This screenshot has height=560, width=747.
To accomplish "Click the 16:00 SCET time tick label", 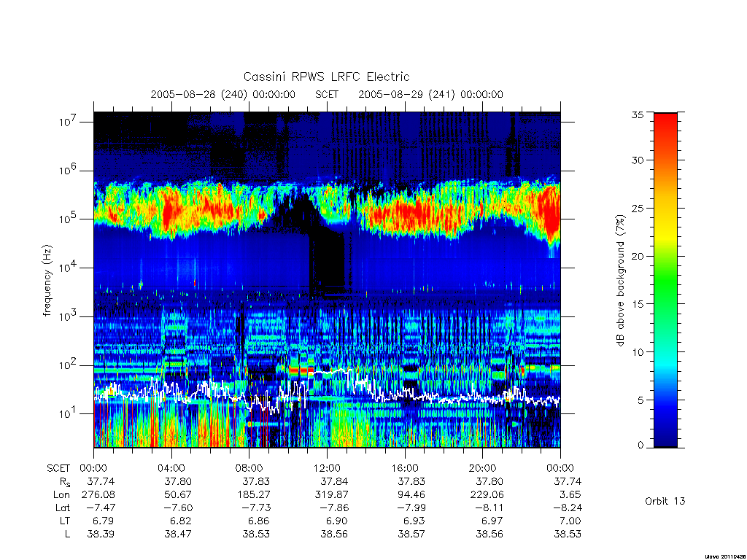I will (x=405, y=468).
